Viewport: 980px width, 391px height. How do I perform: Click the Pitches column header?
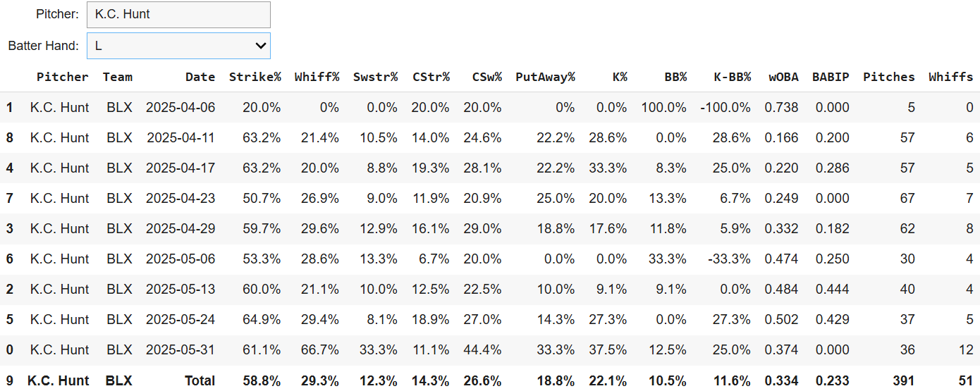(x=888, y=77)
